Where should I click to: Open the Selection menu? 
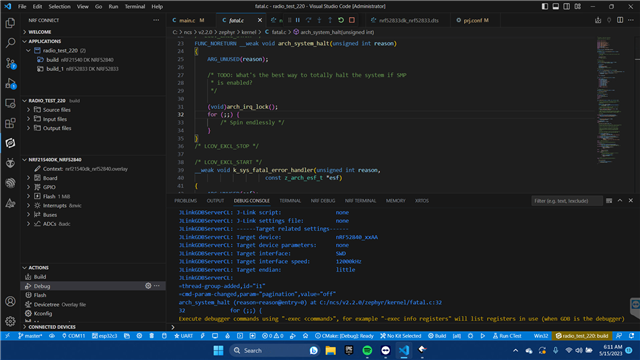(59, 7)
